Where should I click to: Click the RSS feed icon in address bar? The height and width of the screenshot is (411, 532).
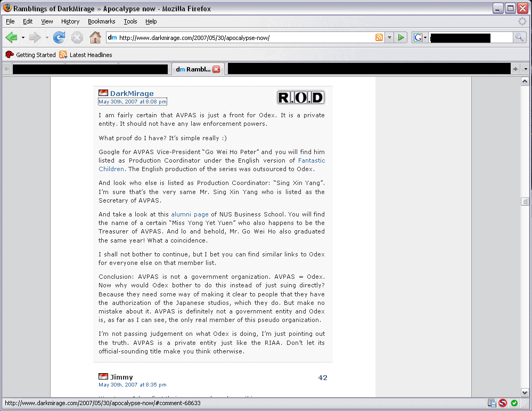click(x=379, y=37)
